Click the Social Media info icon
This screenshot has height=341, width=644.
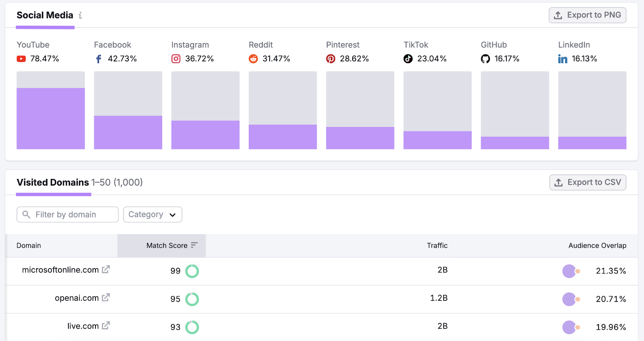coord(80,15)
